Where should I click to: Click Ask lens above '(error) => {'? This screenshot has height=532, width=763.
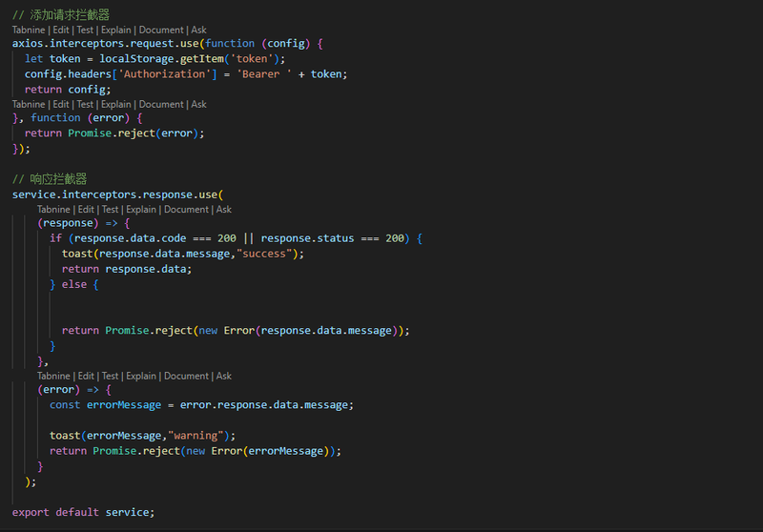[224, 377]
